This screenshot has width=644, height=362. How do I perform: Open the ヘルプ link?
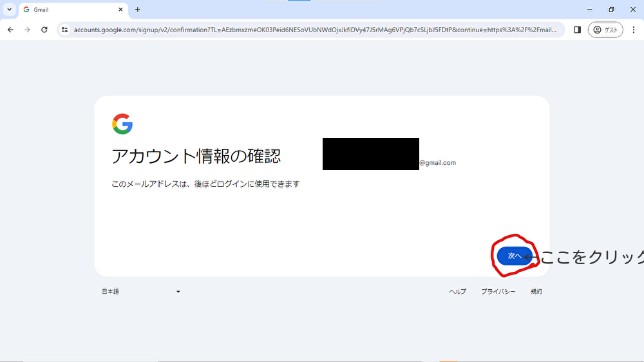(457, 291)
